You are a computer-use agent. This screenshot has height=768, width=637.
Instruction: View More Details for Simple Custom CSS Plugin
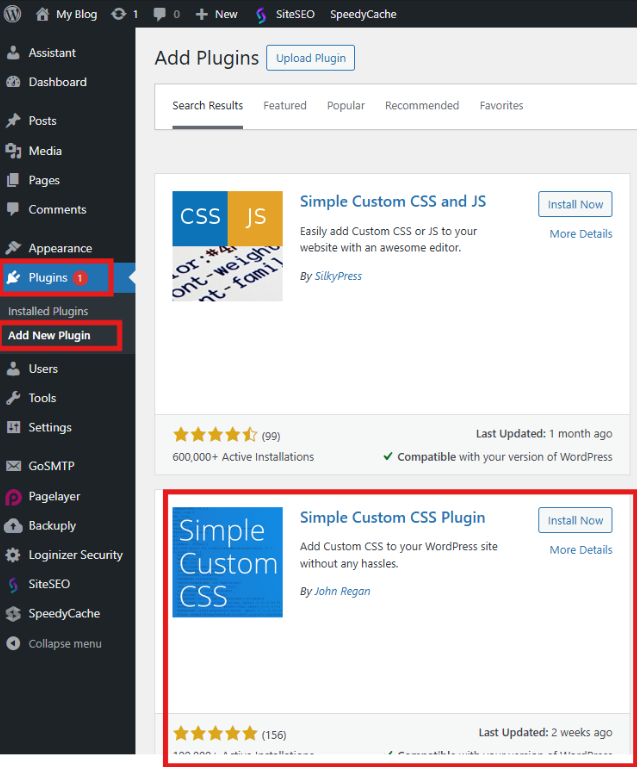(581, 550)
